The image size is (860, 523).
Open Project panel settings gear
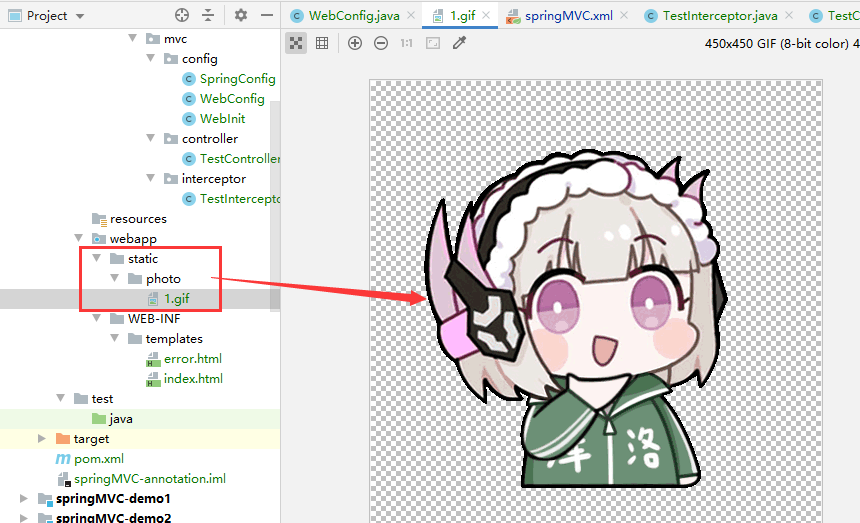point(241,15)
